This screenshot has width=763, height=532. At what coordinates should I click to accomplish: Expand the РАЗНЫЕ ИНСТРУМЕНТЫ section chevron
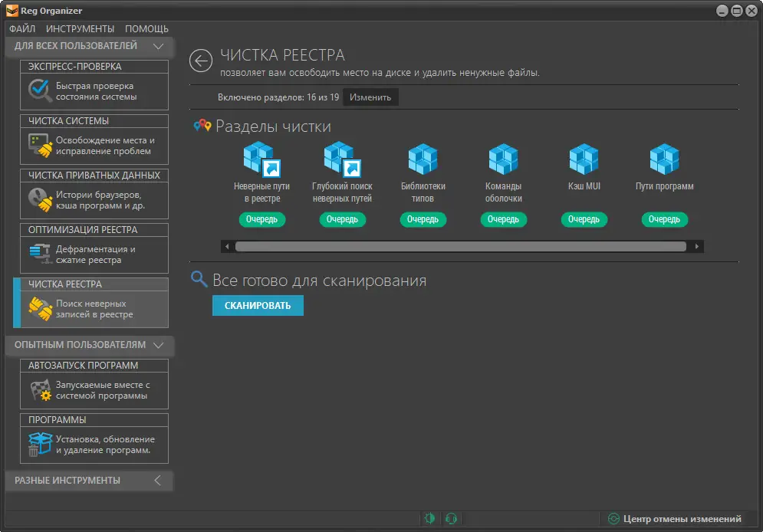(x=158, y=481)
